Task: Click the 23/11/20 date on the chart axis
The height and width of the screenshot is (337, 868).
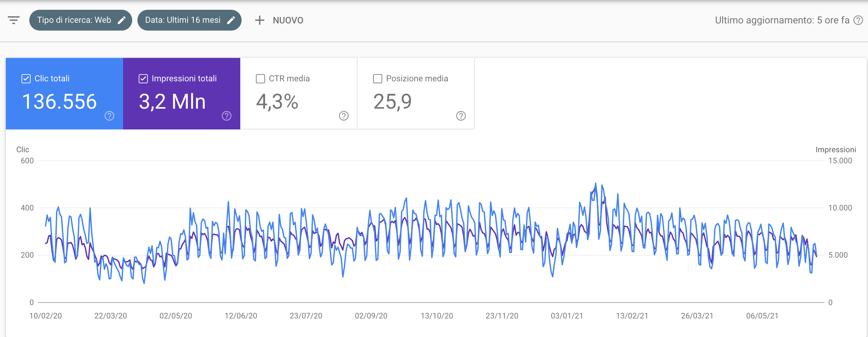Action: (502, 316)
